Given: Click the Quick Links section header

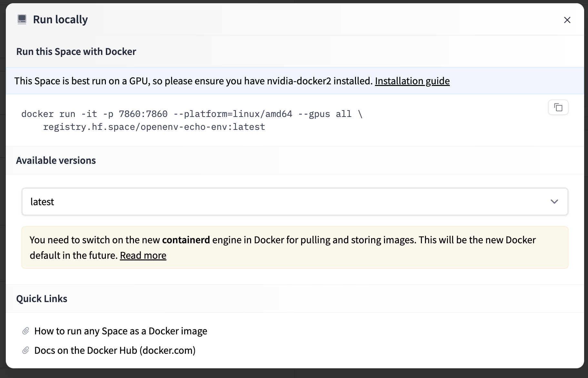Looking at the screenshot, I should click(x=42, y=298).
